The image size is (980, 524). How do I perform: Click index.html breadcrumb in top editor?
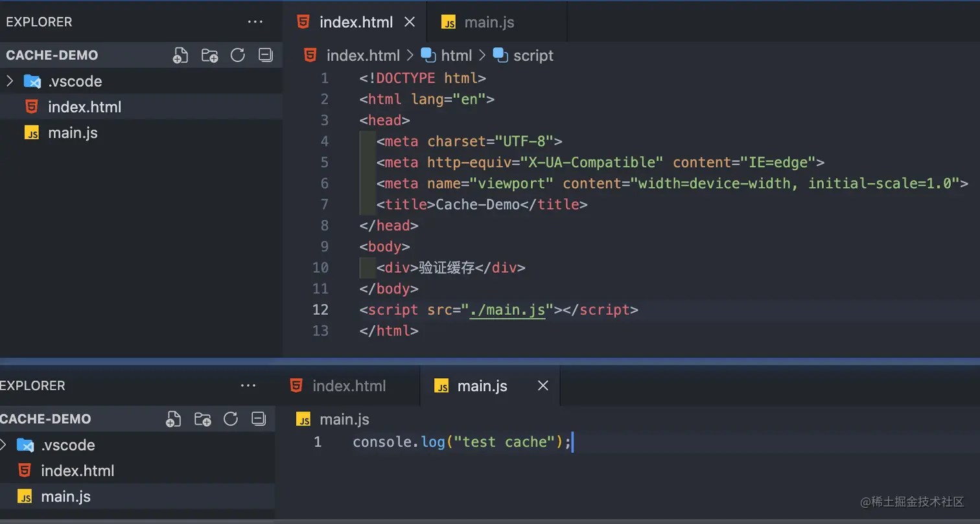[x=364, y=56]
